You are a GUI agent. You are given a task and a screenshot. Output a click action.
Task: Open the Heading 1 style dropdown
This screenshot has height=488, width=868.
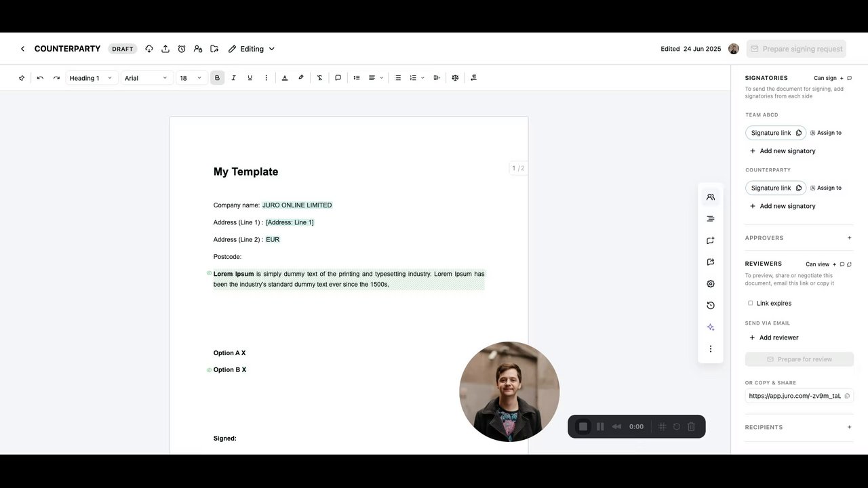point(92,78)
